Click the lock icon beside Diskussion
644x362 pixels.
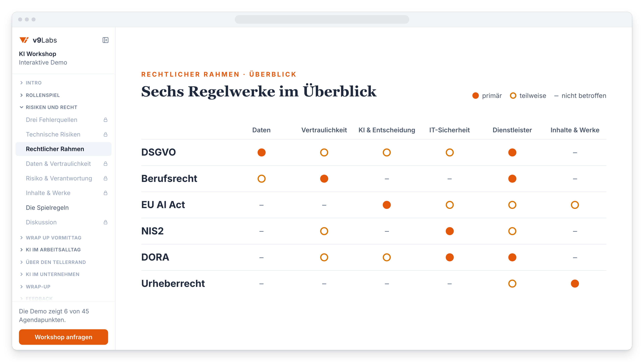point(105,222)
